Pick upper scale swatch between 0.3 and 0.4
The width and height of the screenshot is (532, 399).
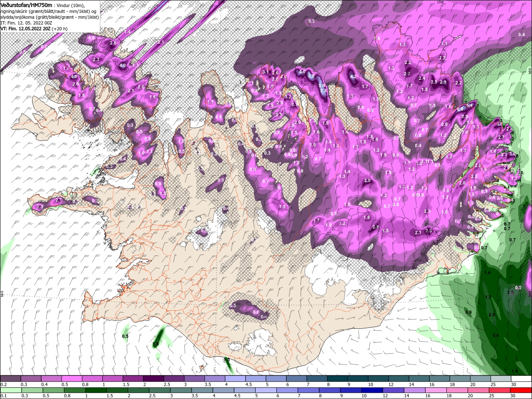[x=31, y=379]
